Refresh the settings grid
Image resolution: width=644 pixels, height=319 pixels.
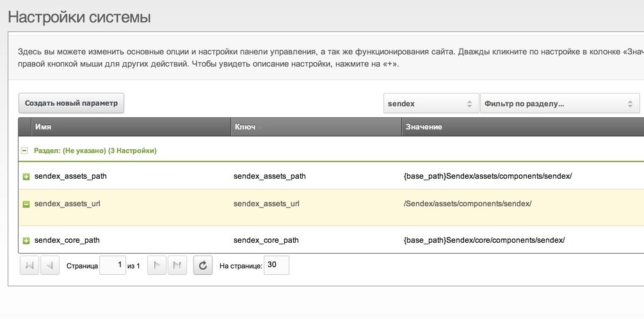pyautogui.click(x=202, y=265)
